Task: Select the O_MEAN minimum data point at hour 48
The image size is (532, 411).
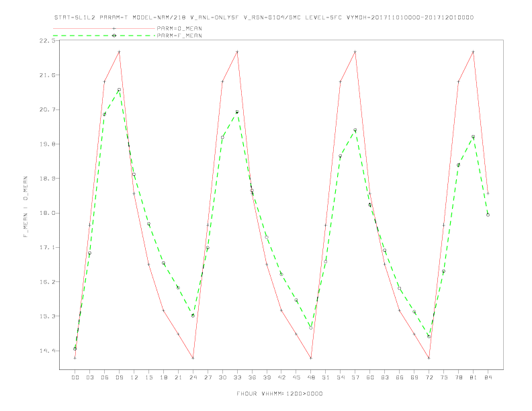Action: tap(311, 358)
